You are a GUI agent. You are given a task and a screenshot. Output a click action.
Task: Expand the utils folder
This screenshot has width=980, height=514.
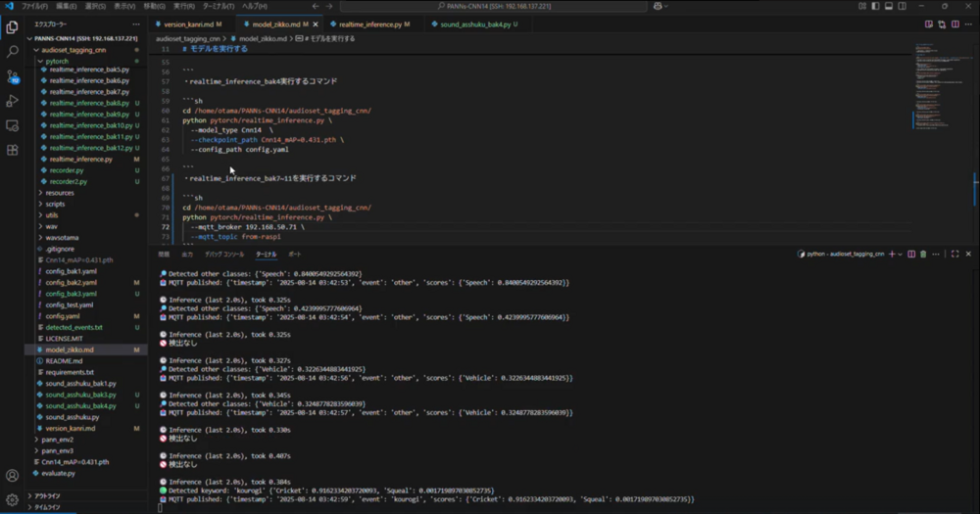click(51, 215)
